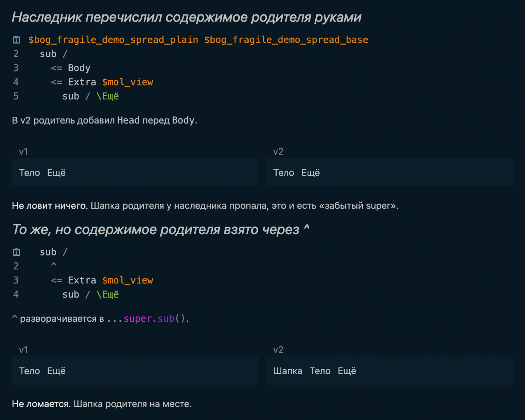This screenshot has width=525, height=420.
Task: Click the word "Шапка" in the v2 result
Action: [x=288, y=371]
